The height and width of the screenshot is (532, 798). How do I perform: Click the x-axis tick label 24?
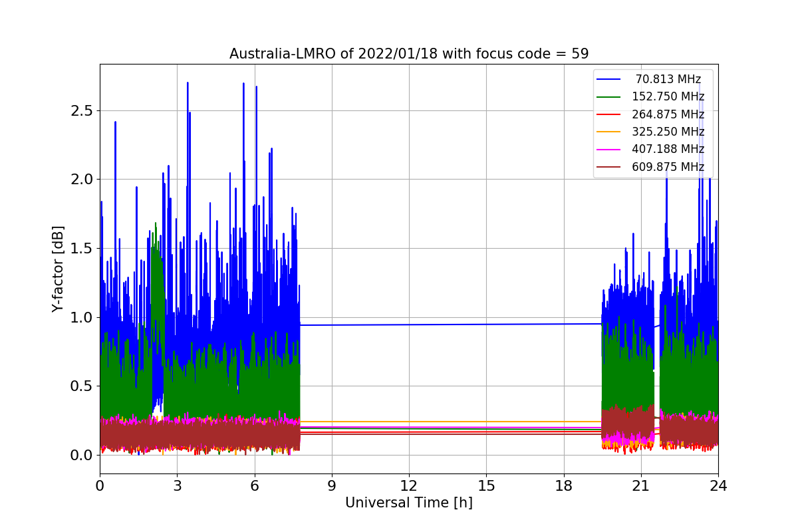(718, 486)
